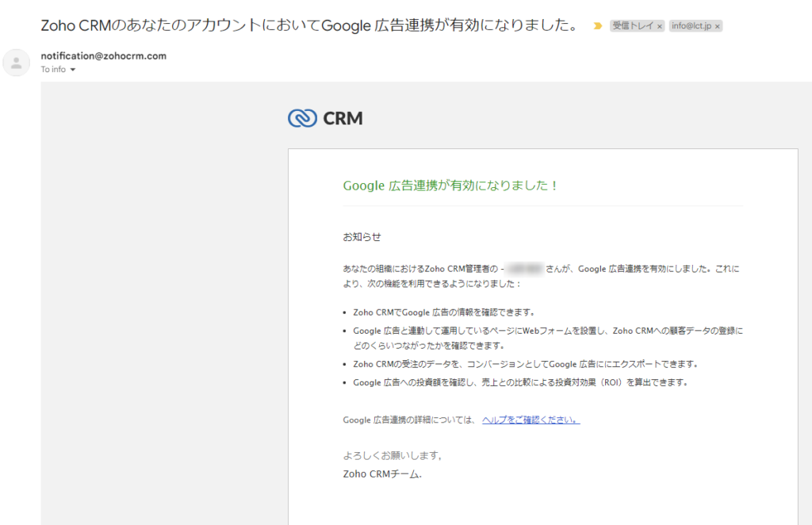Screen dimensions: 812x525
Task: Open the ヘルプをご確認ください link
Action: (x=530, y=420)
